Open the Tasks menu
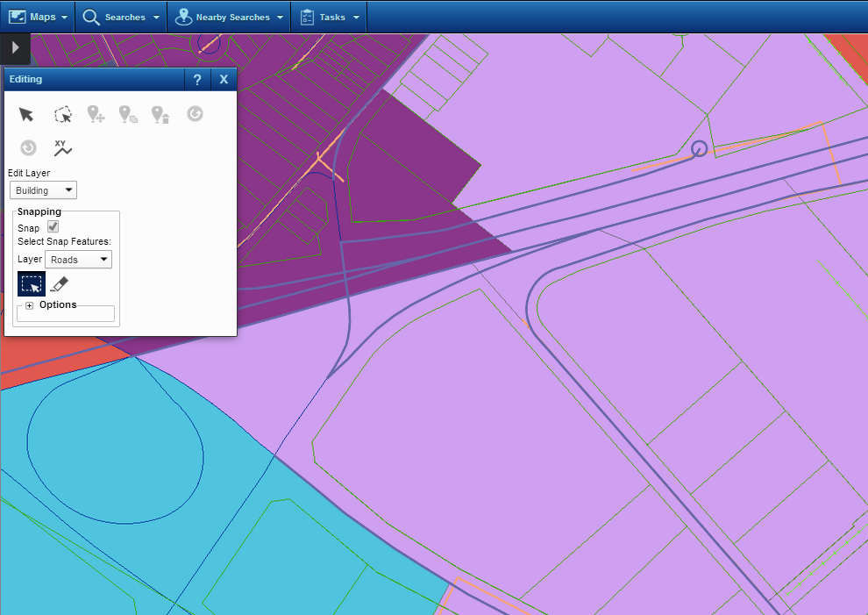 point(329,18)
